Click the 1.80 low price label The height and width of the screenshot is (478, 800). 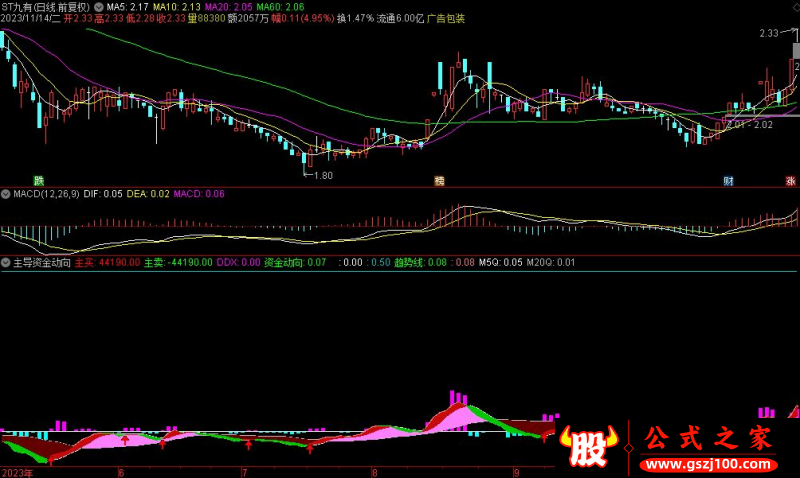323,175
